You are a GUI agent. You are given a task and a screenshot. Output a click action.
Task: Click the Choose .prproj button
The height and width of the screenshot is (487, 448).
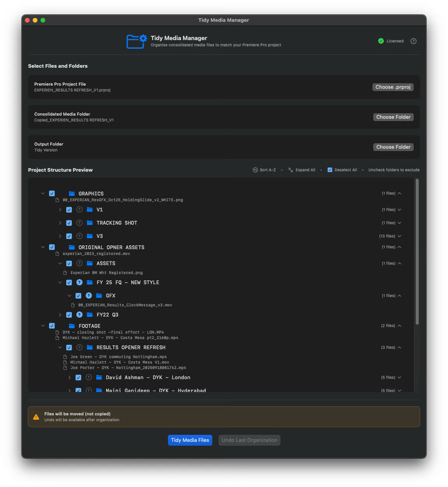tap(393, 87)
